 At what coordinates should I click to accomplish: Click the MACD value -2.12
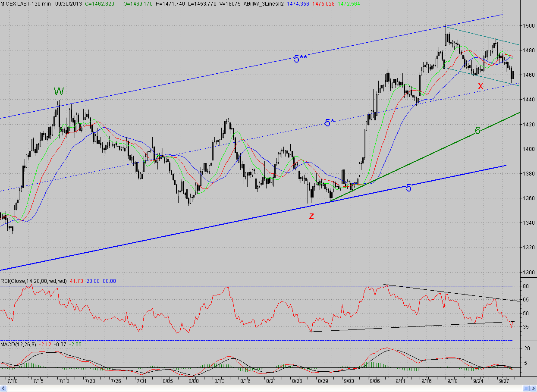[46, 345]
